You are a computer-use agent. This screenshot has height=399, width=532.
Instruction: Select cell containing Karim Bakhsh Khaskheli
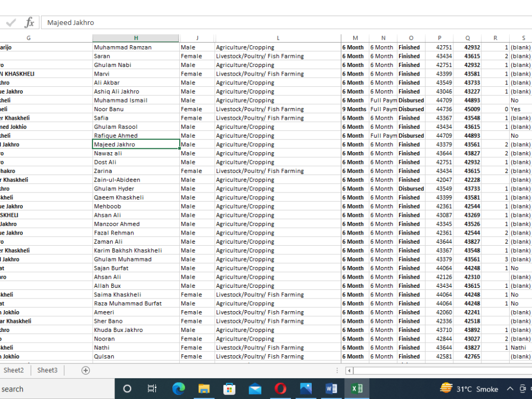[136, 251]
